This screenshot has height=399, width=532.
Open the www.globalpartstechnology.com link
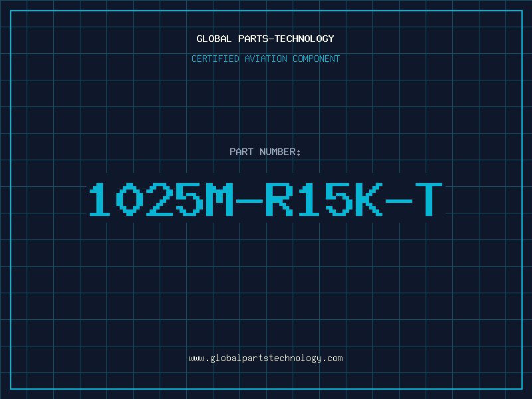click(x=265, y=358)
